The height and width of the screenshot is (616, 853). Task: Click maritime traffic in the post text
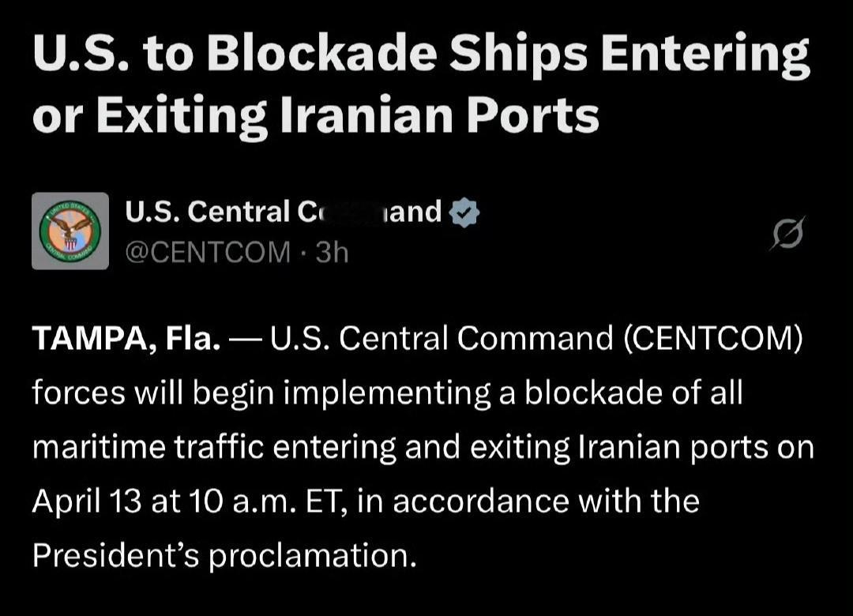pos(148,447)
